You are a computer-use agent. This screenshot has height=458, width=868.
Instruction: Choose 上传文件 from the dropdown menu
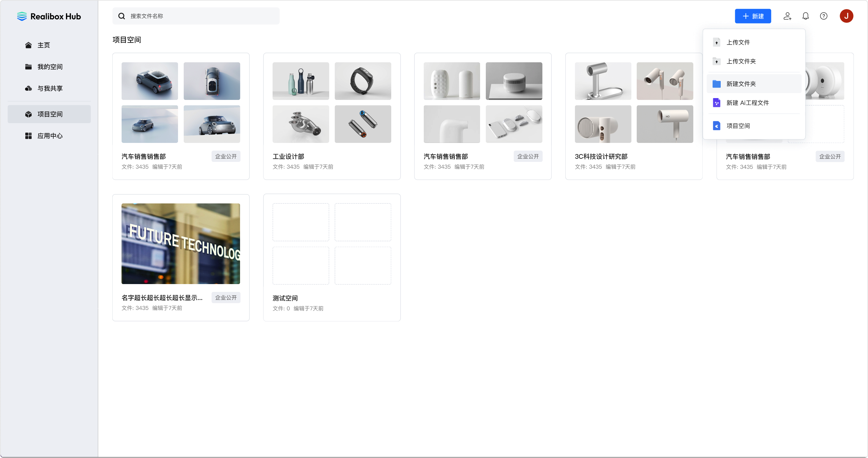pos(754,42)
